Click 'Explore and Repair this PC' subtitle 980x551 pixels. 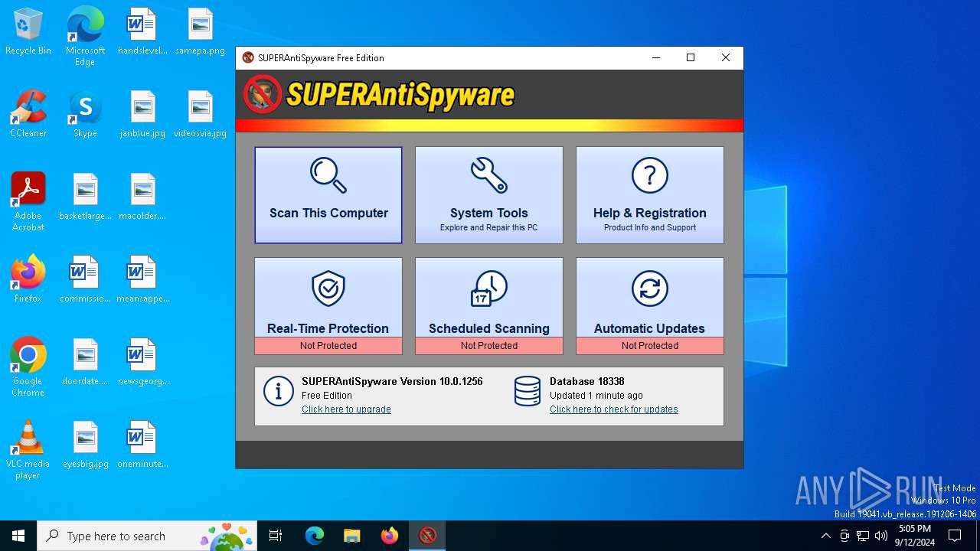(x=489, y=227)
